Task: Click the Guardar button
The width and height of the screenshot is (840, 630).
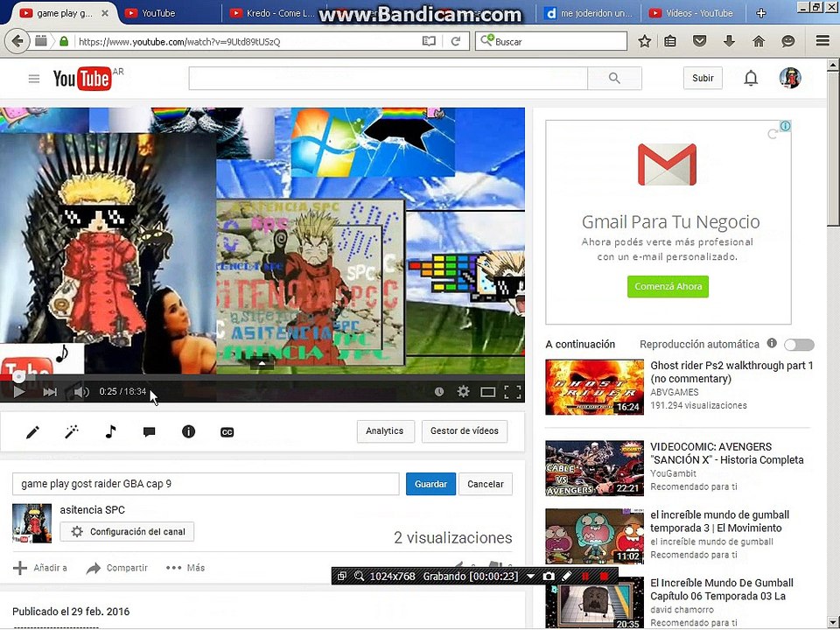Action: [430, 484]
